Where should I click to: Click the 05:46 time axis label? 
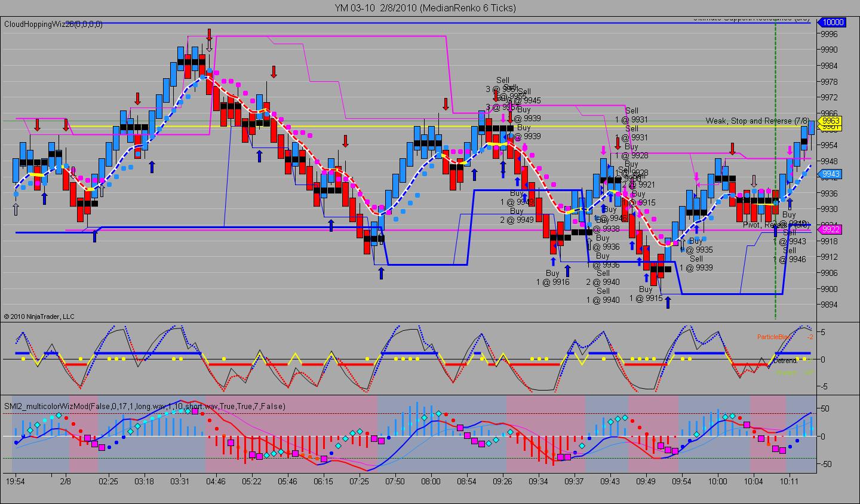[287, 481]
